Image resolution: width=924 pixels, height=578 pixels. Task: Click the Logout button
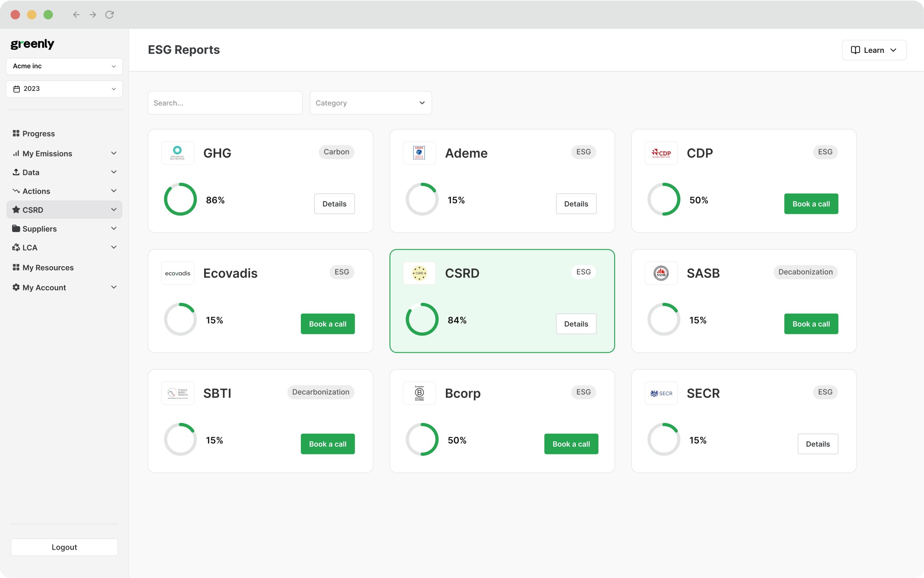click(64, 547)
